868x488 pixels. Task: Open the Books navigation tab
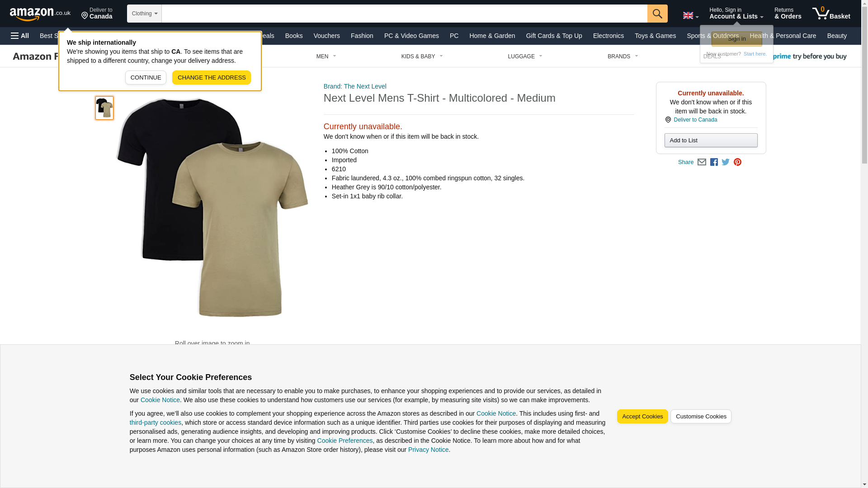[x=294, y=36]
